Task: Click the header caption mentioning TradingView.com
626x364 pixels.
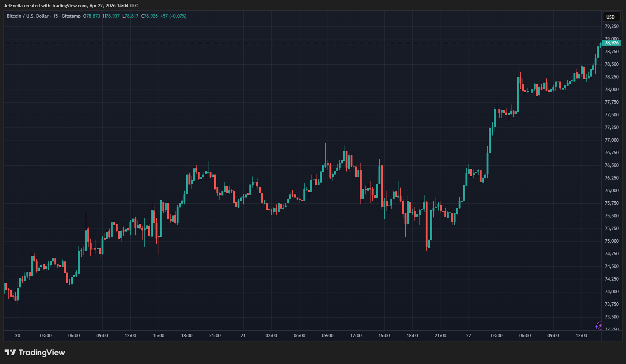Action: (71, 6)
